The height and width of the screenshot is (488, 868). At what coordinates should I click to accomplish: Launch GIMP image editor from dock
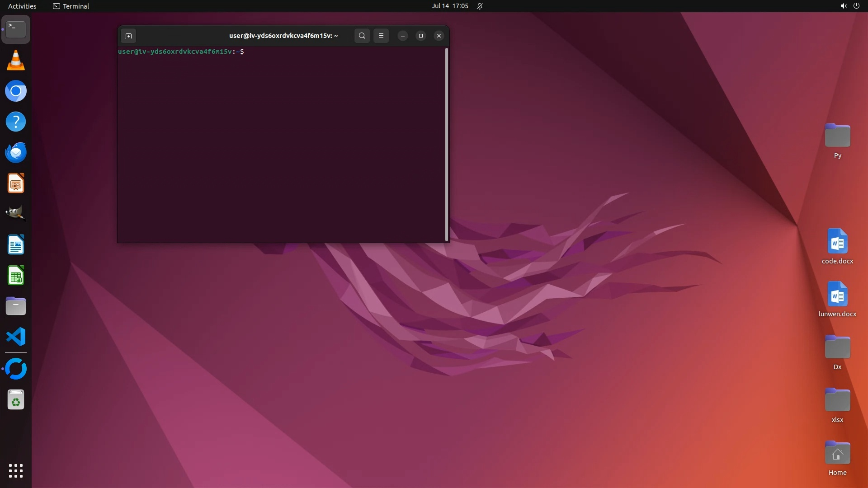tap(16, 213)
